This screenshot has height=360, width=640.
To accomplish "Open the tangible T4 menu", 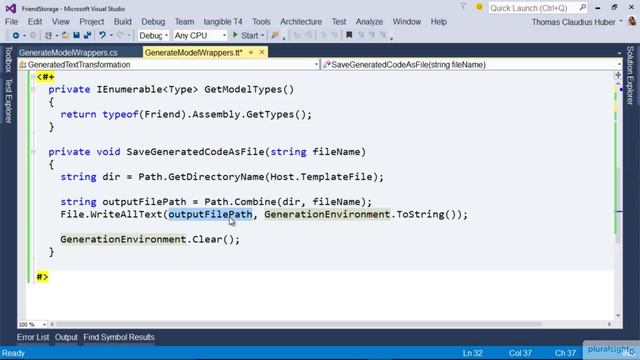I will pyautogui.click(x=223, y=22).
